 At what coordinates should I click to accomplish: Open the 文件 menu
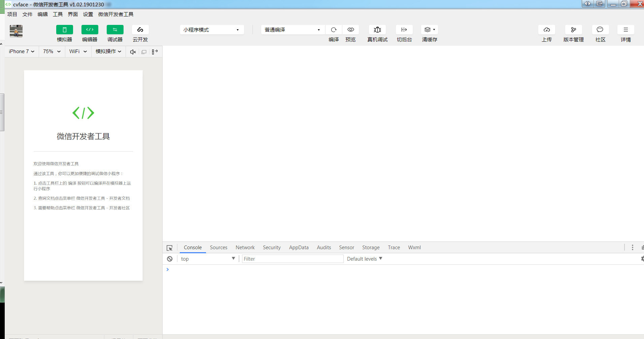(x=27, y=14)
